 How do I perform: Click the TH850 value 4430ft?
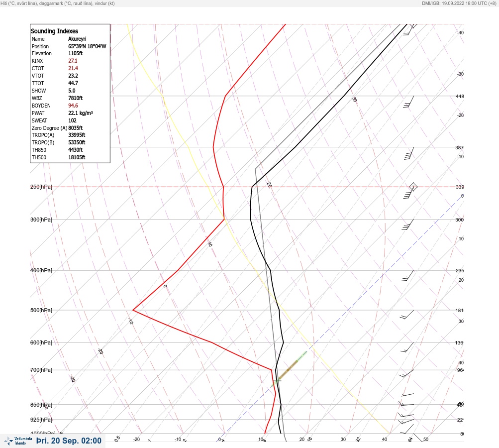pyautogui.click(x=76, y=150)
